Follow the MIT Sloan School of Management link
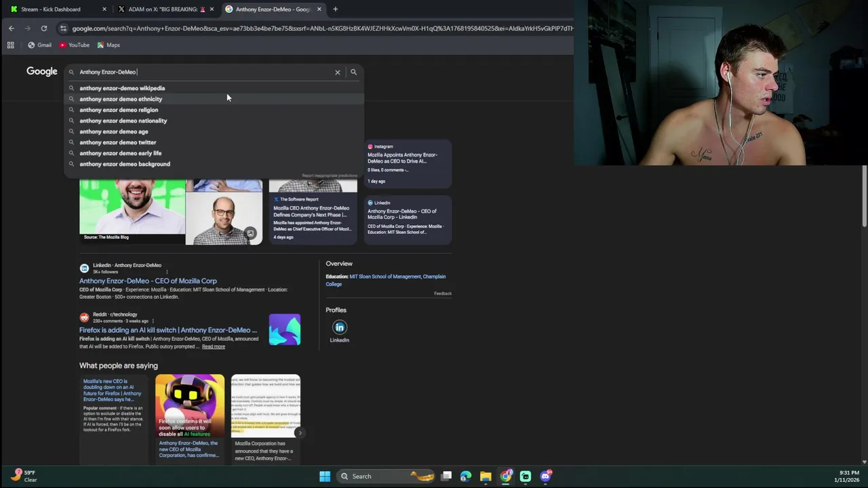The image size is (868, 488). [x=384, y=277]
